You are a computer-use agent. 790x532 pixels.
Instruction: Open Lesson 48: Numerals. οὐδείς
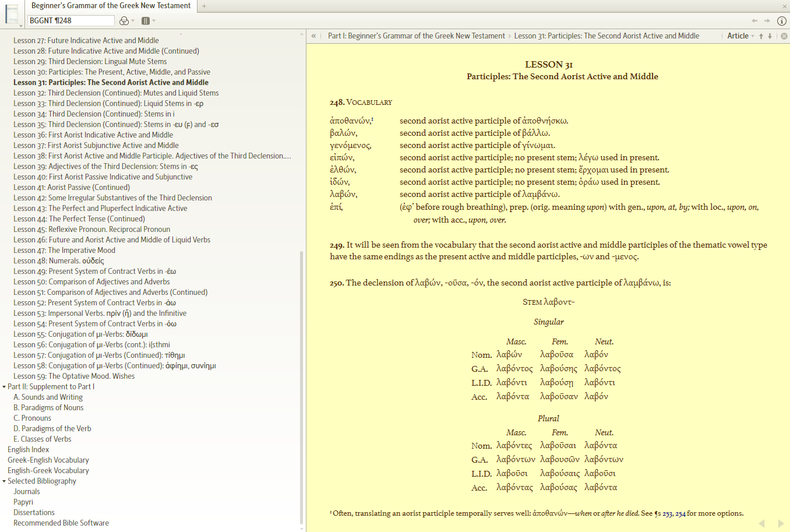[x=59, y=261]
